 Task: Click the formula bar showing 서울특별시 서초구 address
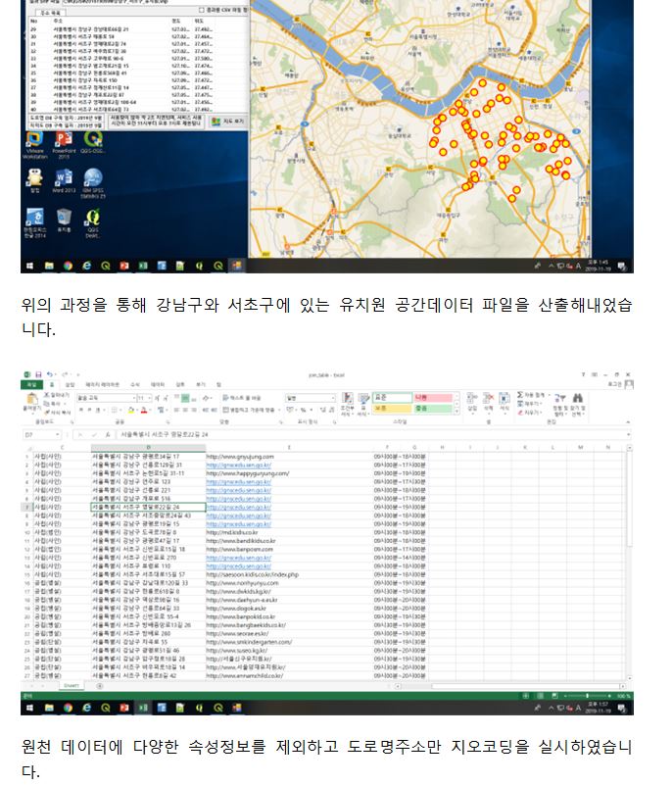373,435
